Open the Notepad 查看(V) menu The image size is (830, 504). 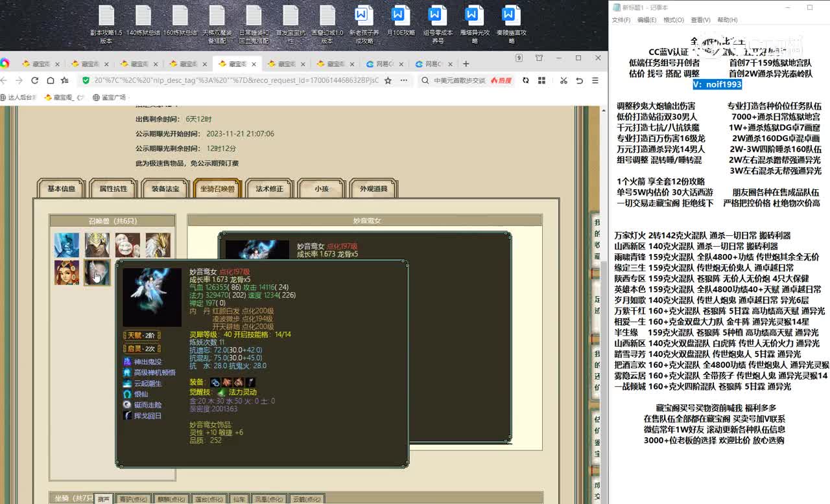click(x=700, y=20)
